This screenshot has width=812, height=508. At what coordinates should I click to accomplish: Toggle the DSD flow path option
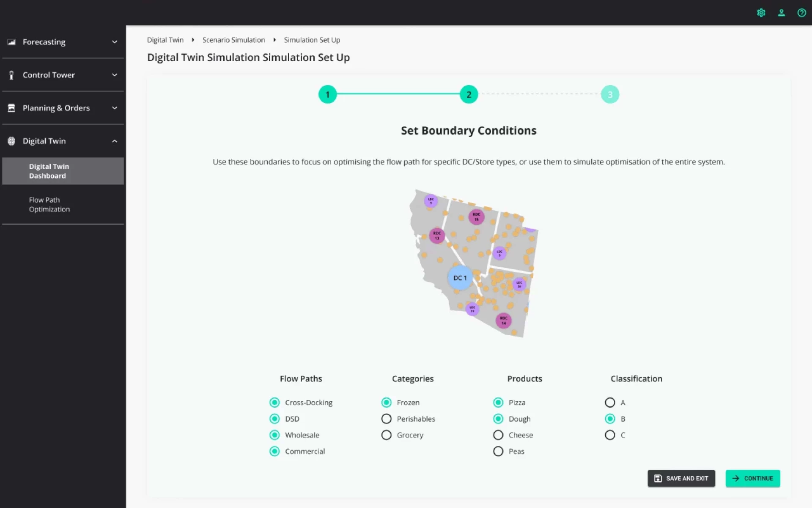coord(274,419)
